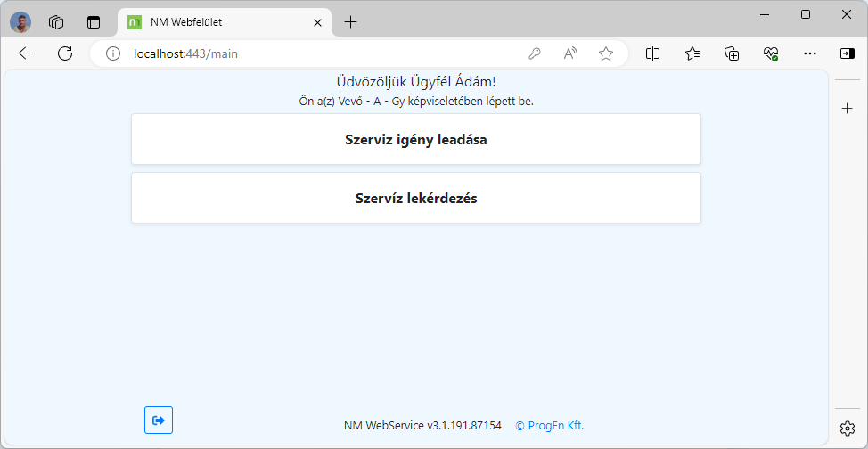The height and width of the screenshot is (449, 868).
Task: Open split screen view
Action: [652, 53]
